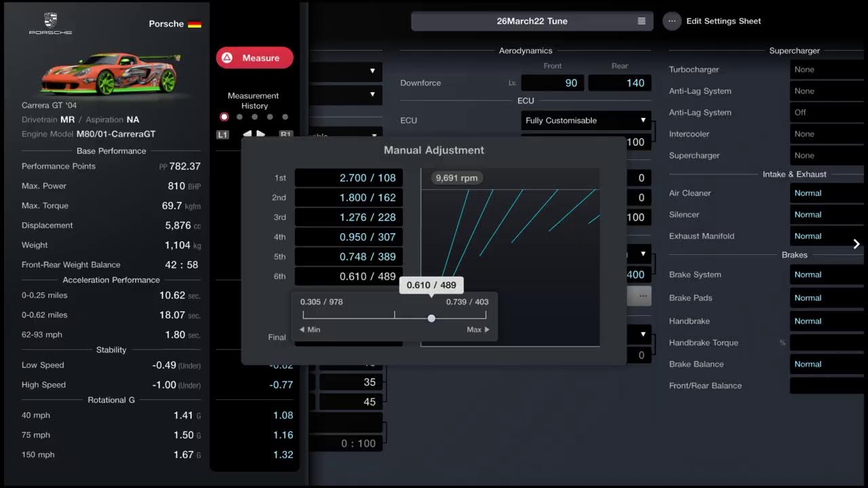
Task: Click the Min left-arrow on gear slider
Action: tap(302, 329)
